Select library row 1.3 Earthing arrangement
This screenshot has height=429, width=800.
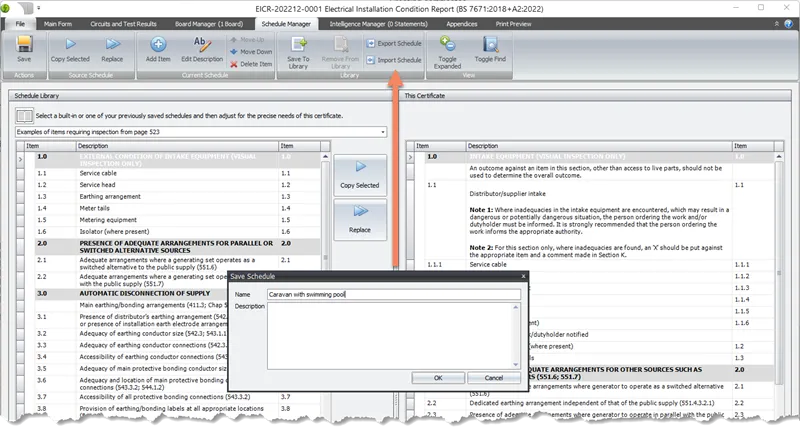click(x=173, y=197)
